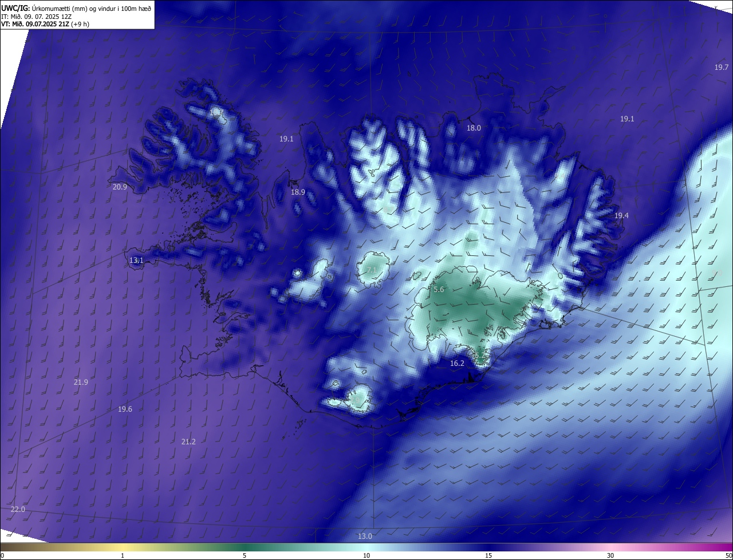Click the 7.1 value on the glacier
The height and width of the screenshot is (560, 733).
tap(372, 270)
